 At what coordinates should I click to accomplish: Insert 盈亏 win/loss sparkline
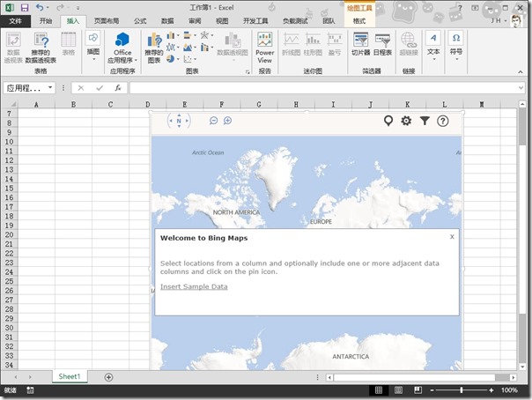(x=335, y=44)
